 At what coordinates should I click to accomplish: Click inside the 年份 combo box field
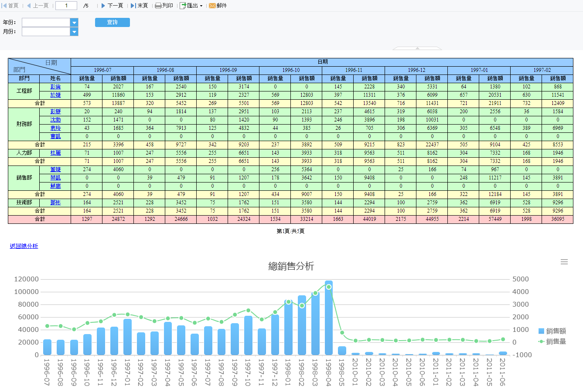click(46, 23)
